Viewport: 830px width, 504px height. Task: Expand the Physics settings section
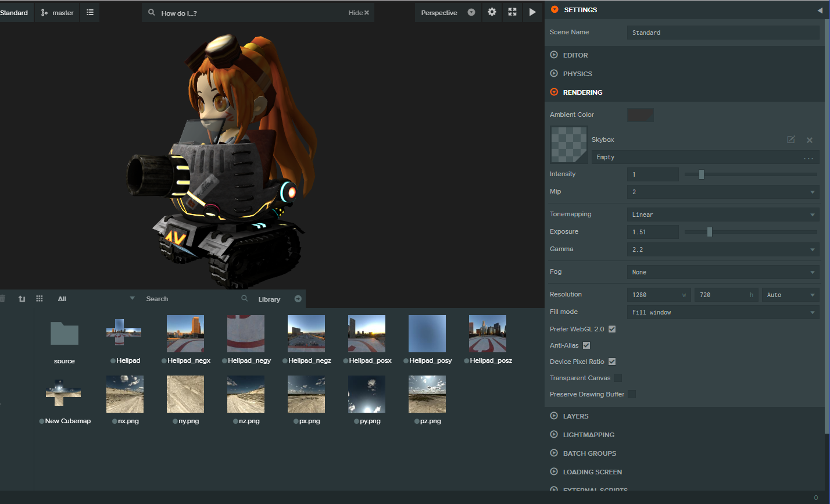click(577, 74)
